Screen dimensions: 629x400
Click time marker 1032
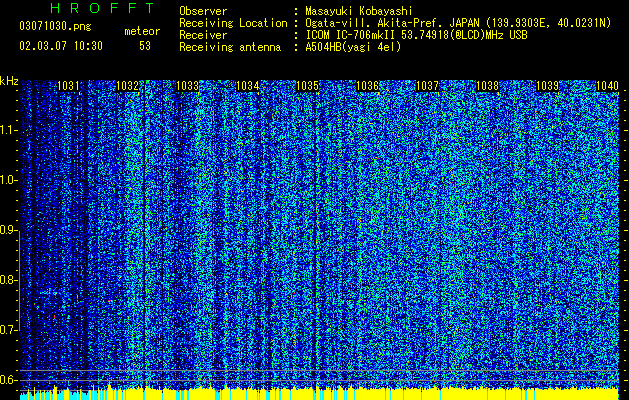point(128,86)
